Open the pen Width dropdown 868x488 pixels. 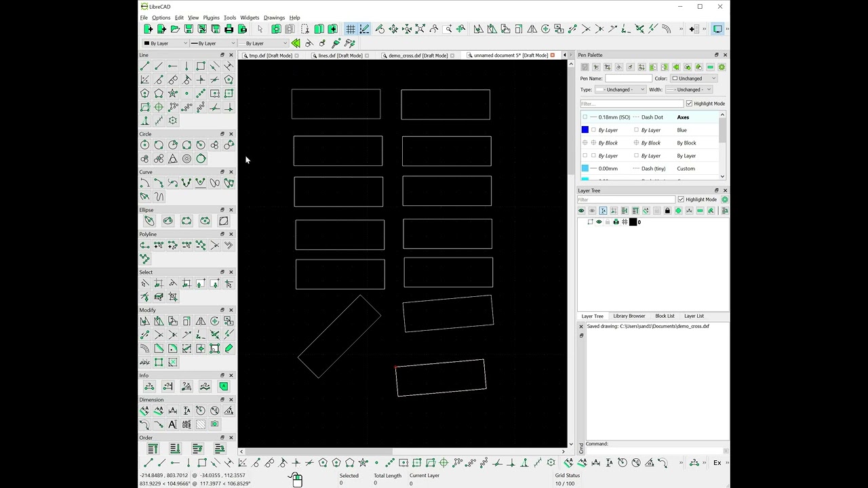pos(689,89)
